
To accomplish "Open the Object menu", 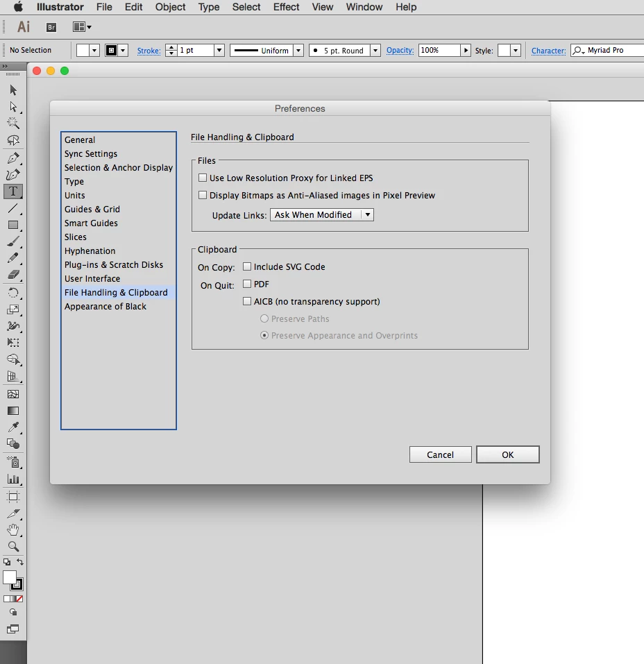I will pos(170,7).
